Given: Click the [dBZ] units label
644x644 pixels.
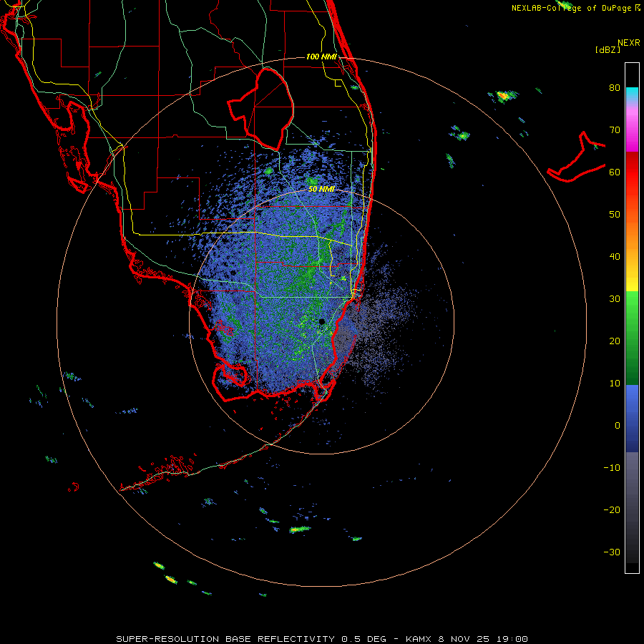Looking at the screenshot, I should point(608,49).
